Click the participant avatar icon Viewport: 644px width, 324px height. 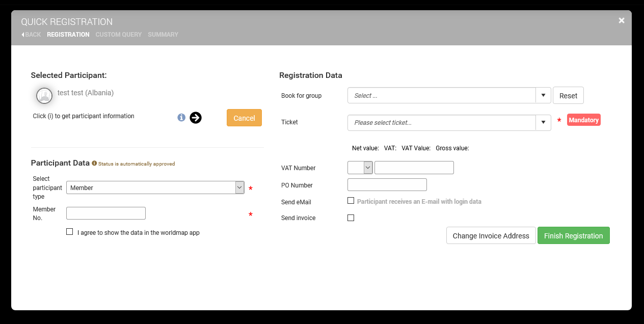click(44, 95)
